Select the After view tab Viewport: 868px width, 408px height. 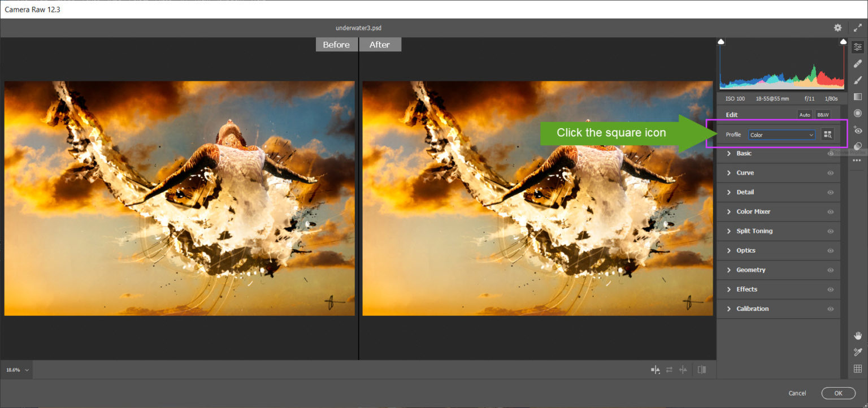coord(380,44)
